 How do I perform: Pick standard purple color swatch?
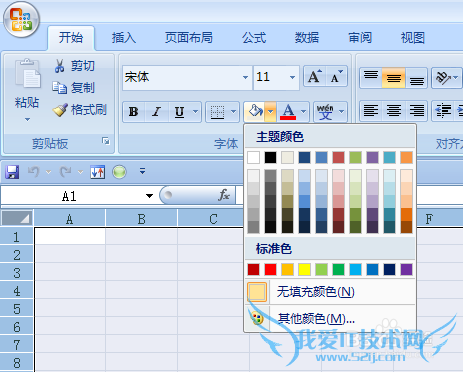pos(406,269)
